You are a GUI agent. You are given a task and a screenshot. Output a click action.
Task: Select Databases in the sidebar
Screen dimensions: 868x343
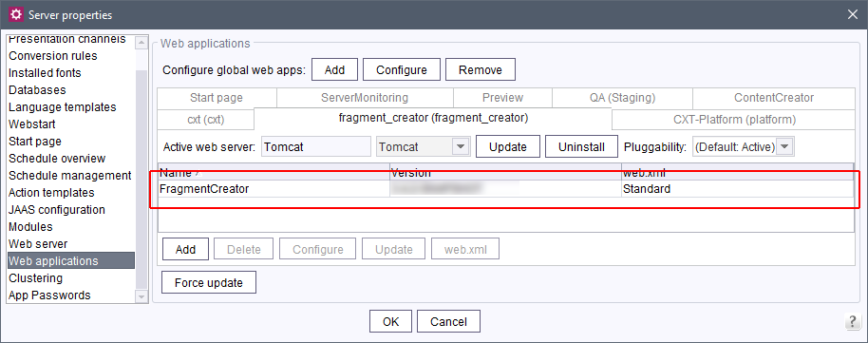pyautogui.click(x=71, y=89)
